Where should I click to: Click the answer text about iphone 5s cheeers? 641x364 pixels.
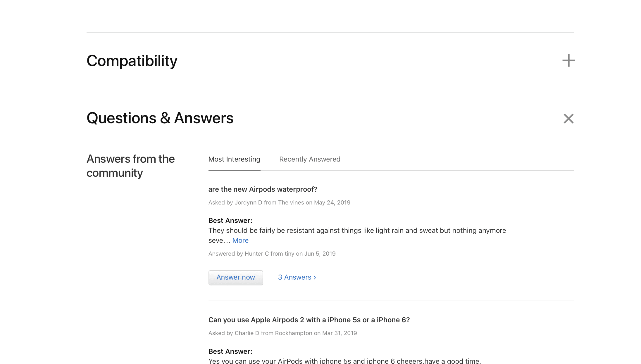pyautogui.click(x=344, y=361)
